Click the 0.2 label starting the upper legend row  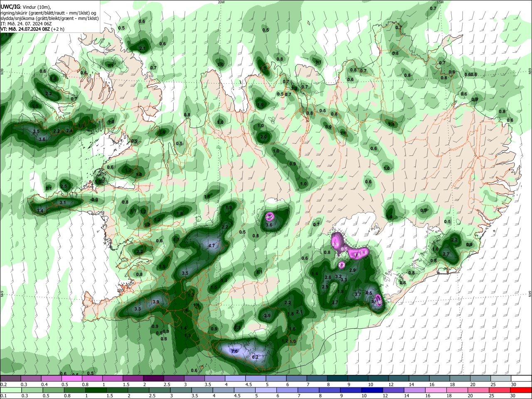(x=4, y=384)
